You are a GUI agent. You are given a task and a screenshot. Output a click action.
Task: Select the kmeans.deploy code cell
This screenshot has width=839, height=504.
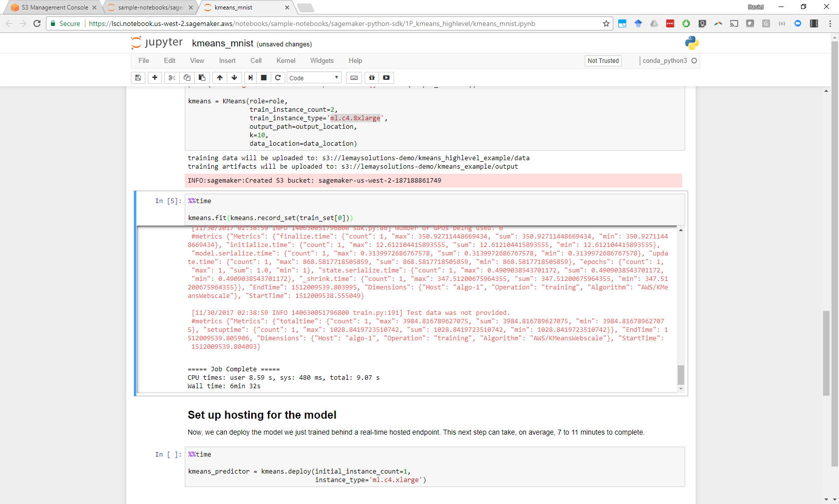tap(434, 467)
